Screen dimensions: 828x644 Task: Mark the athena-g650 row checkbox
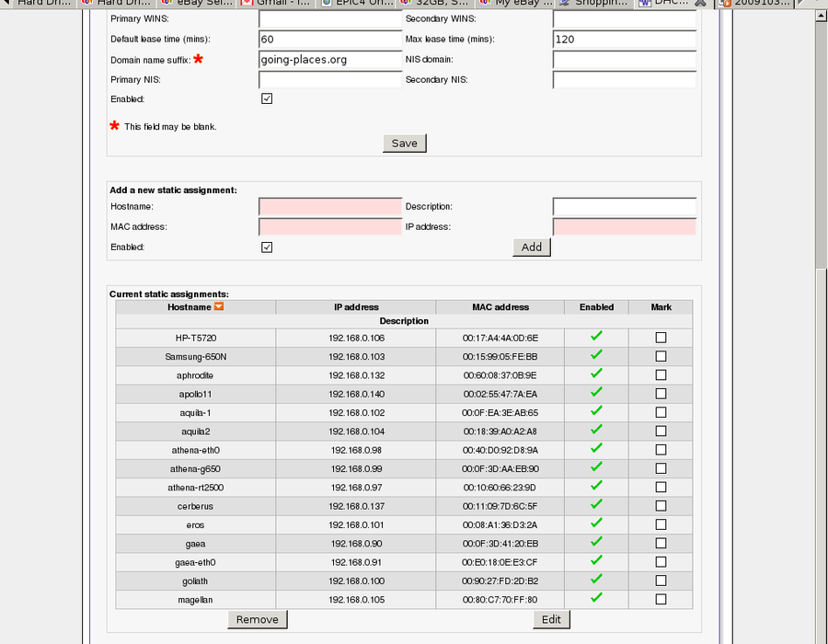tap(661, 468)
